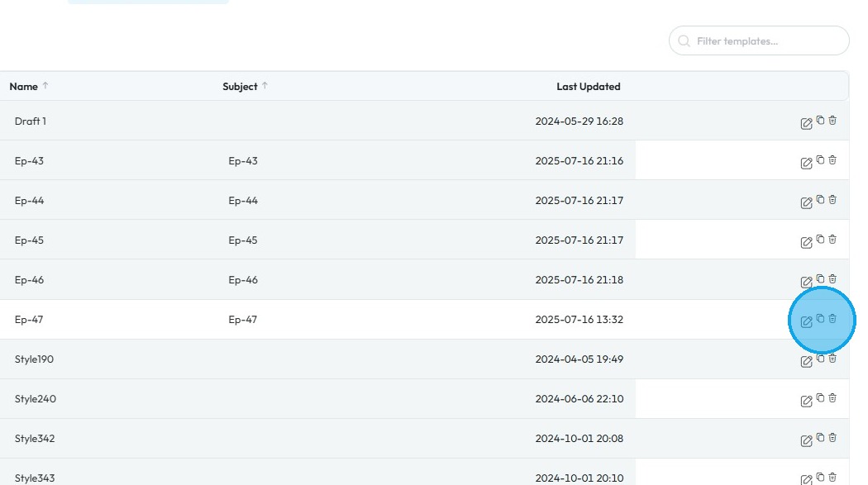Click the pencil icon for Ep-43
This screenshot has width=868, height=485.
806,164
